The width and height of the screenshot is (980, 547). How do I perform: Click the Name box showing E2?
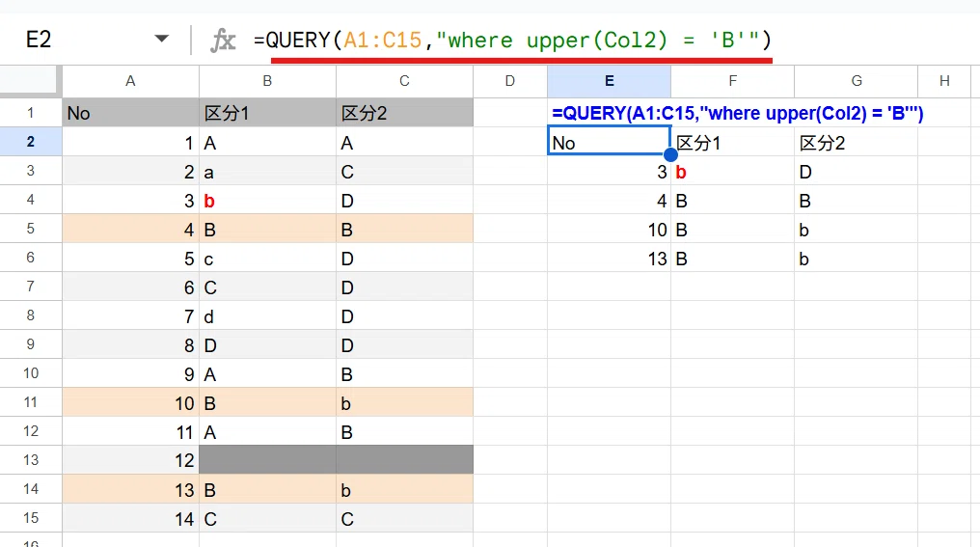(39, 40)
